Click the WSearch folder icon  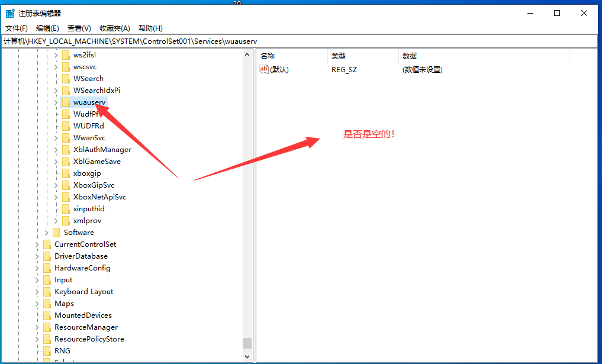(66, 79)
